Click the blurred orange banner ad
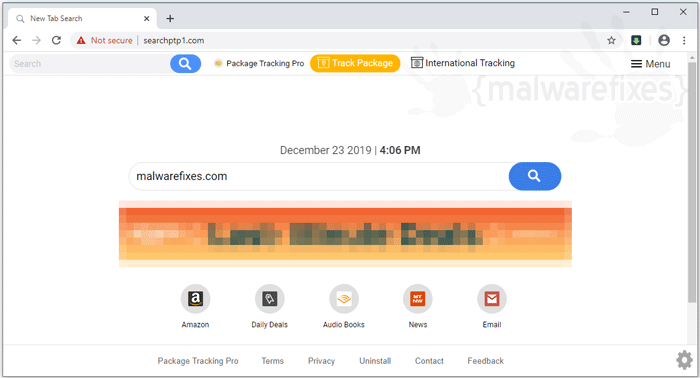 (x=345, y=234)
